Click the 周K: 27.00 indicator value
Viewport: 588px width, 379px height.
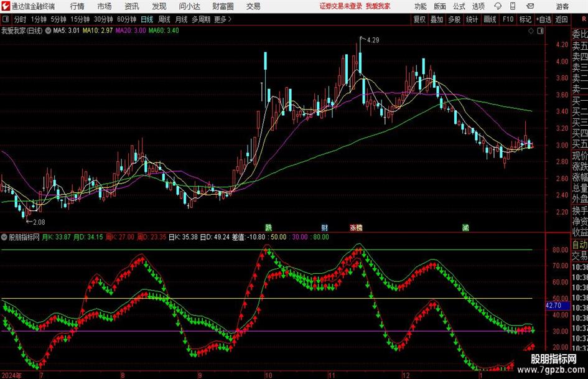coord(120,237)
